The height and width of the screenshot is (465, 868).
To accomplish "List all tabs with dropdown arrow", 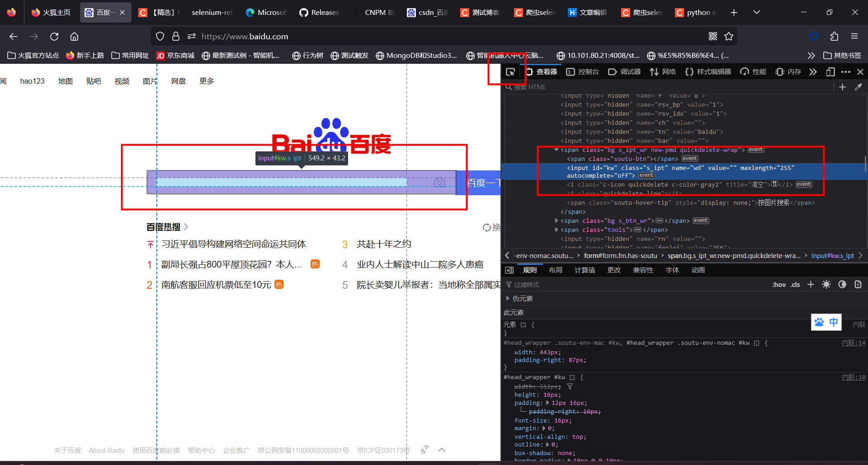I will tap(757, 12).
